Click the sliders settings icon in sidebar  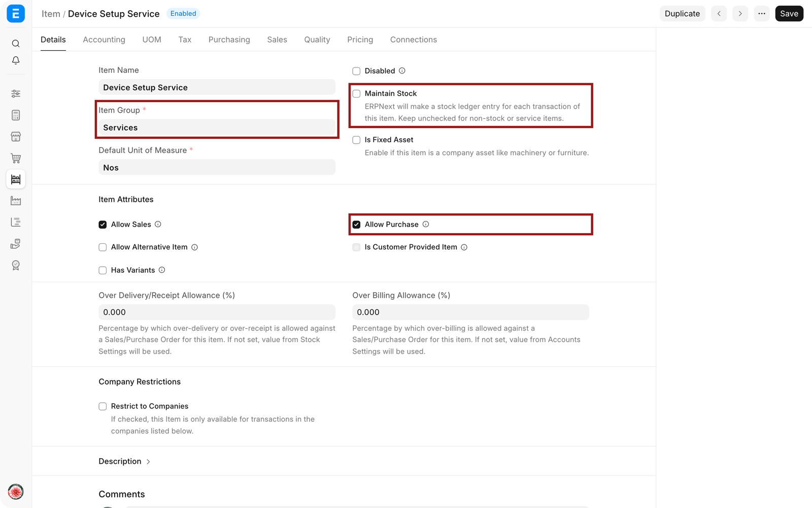[16, 93]
